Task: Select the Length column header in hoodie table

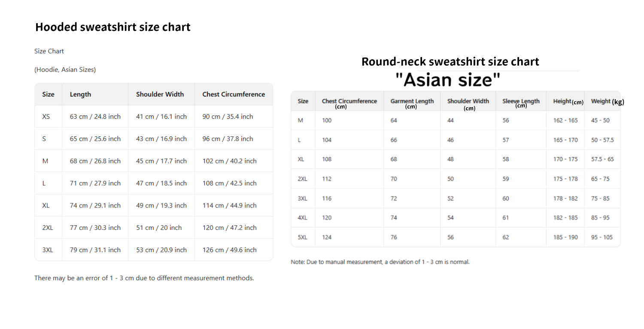Action: 80,94
